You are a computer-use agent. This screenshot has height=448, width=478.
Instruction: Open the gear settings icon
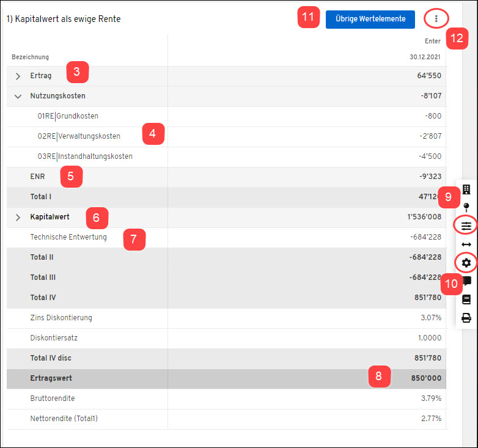pyautogui.click(x=466, y=263)
